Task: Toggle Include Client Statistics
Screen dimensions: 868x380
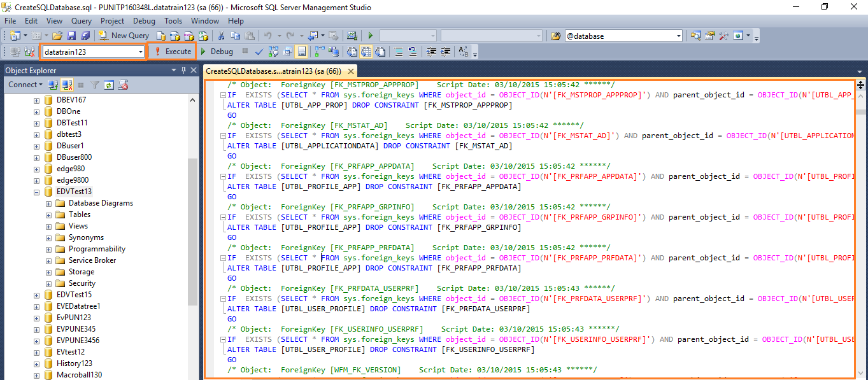Action: pos(334,52)
